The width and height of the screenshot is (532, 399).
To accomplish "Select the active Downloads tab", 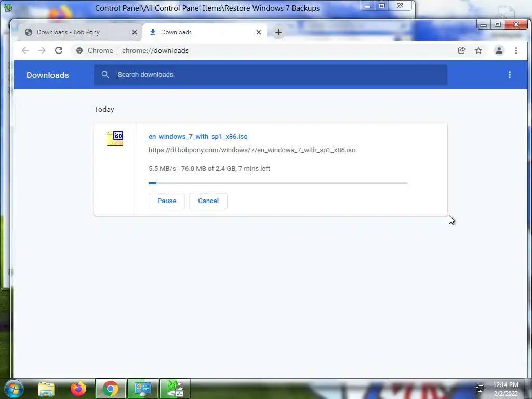I will pos(205,32).
